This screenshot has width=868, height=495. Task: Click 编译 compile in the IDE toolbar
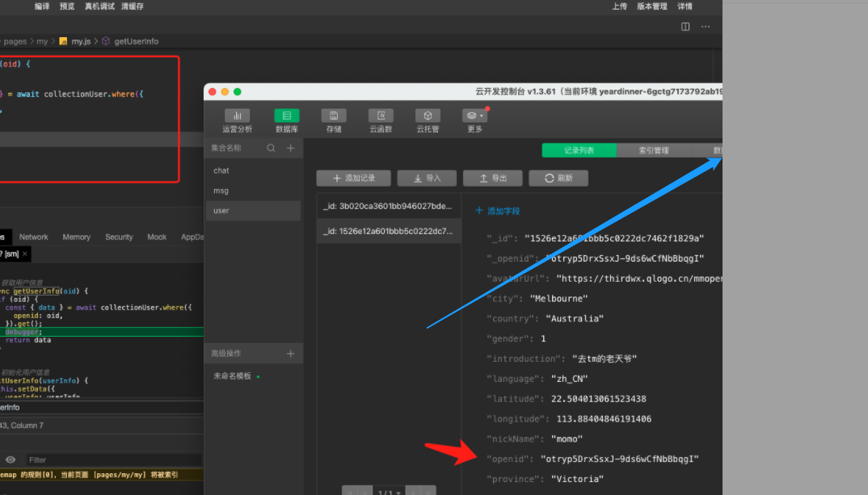[42, 6]
